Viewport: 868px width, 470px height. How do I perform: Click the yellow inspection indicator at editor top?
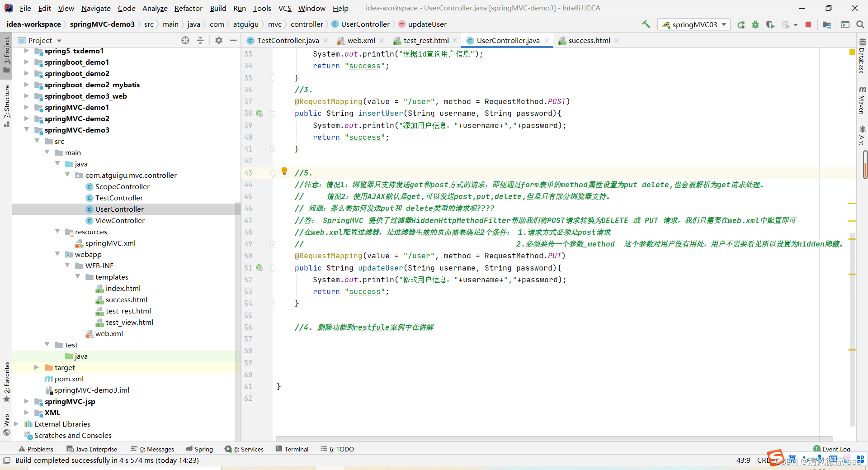[852, 52]
